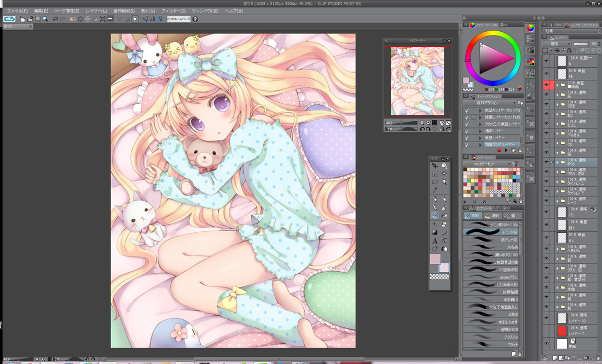Click the undo arrow in toolbar
Screen dimensions: 602x364
tap(55, 19)
